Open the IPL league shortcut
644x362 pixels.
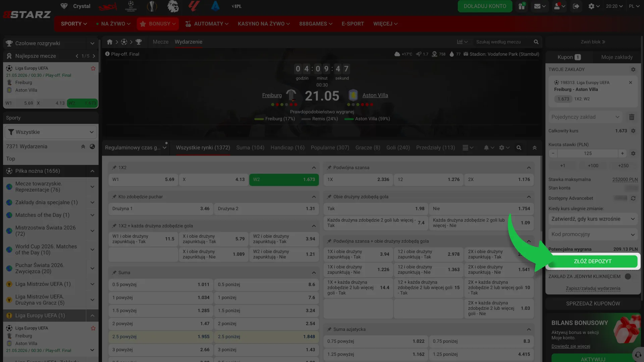tap(237, 6)
